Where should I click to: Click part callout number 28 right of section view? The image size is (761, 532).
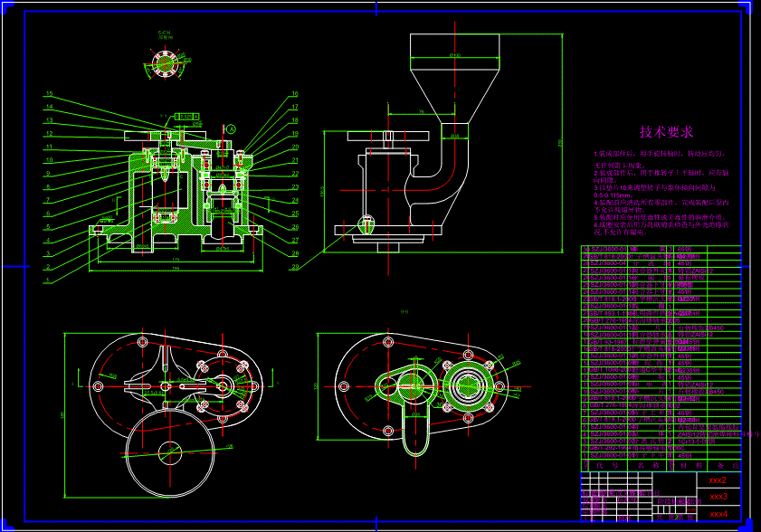(295, 254)
